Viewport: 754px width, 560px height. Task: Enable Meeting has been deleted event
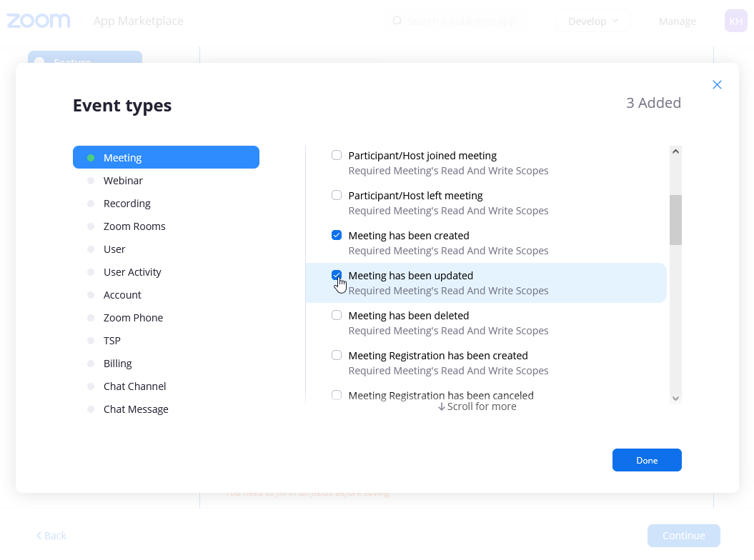point(337,316)
